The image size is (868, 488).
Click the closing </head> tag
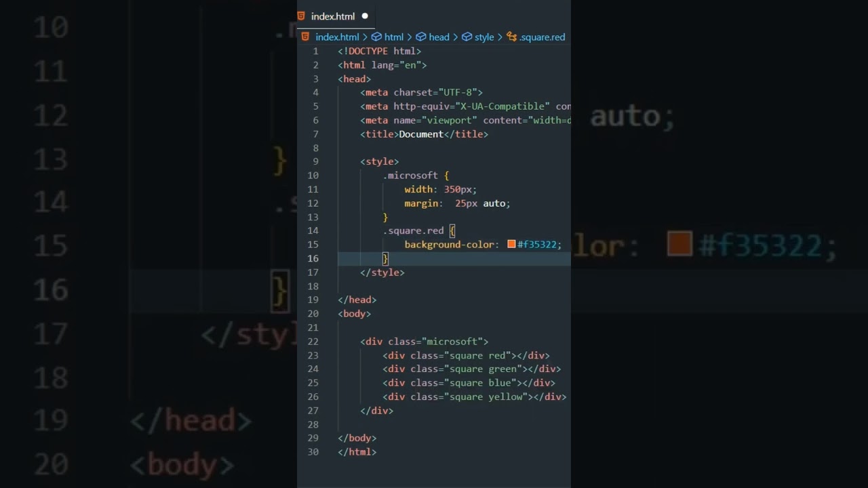[357, 300]
